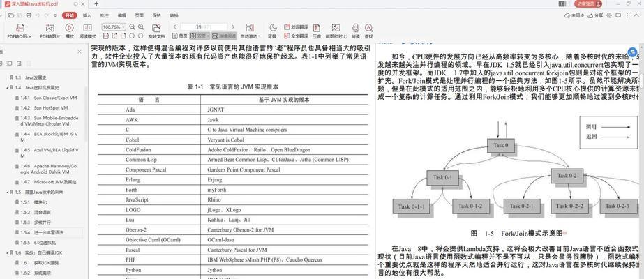Open outline item 1.5.5 64位虚拟机
644x279 pixels.
[38, 243]
